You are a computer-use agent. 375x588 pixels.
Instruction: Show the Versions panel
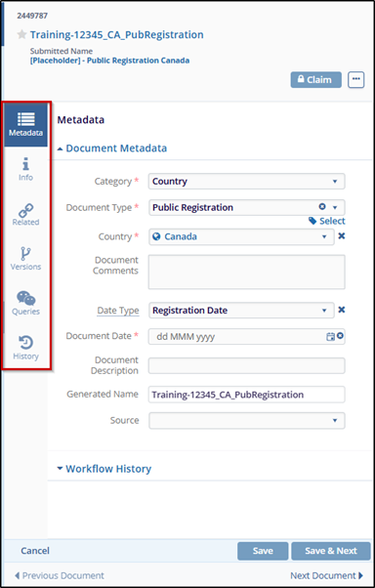click(25, 259)
